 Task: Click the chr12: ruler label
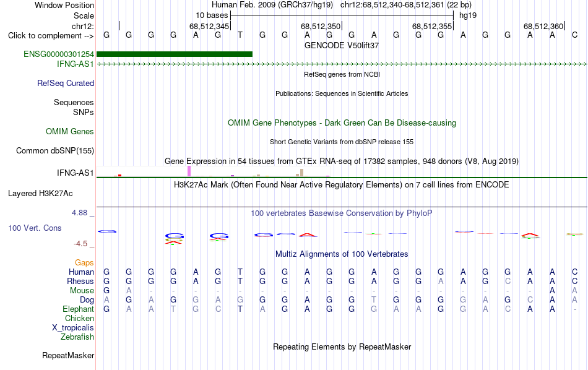(x=83, y=26)
